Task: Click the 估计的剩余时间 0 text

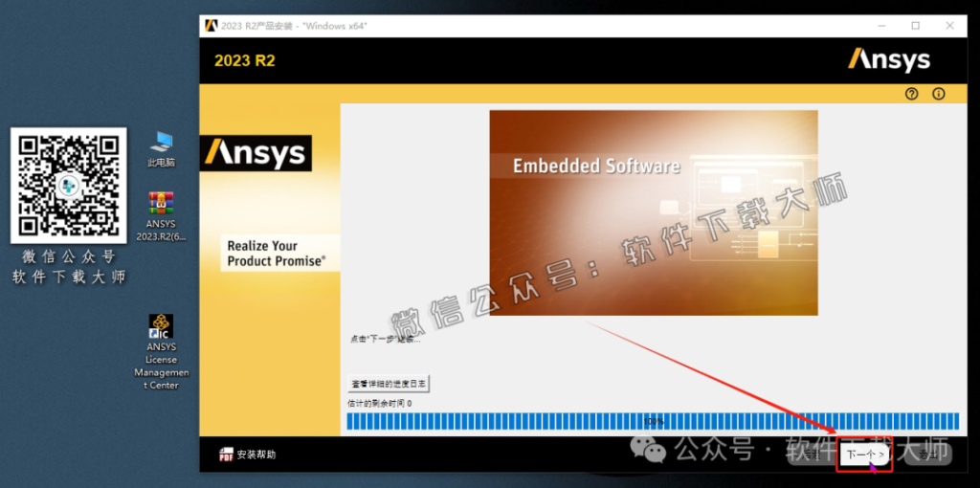Action: pyautogui.click(x=379, y=403)
